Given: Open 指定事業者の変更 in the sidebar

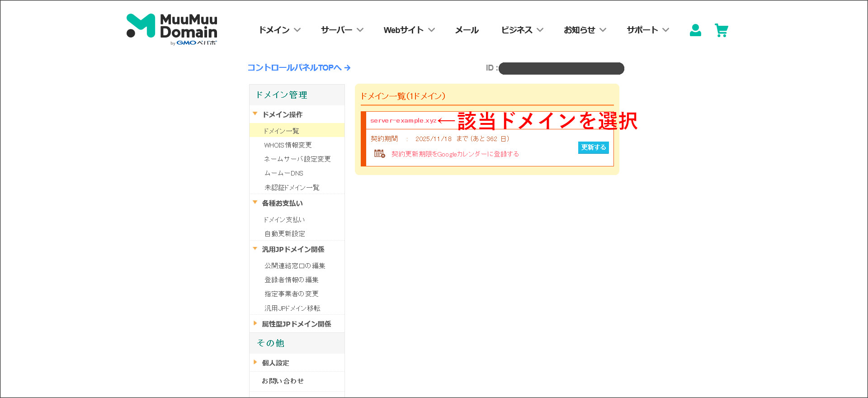Looking at the screenshot, I should click(x=291, y=294).
